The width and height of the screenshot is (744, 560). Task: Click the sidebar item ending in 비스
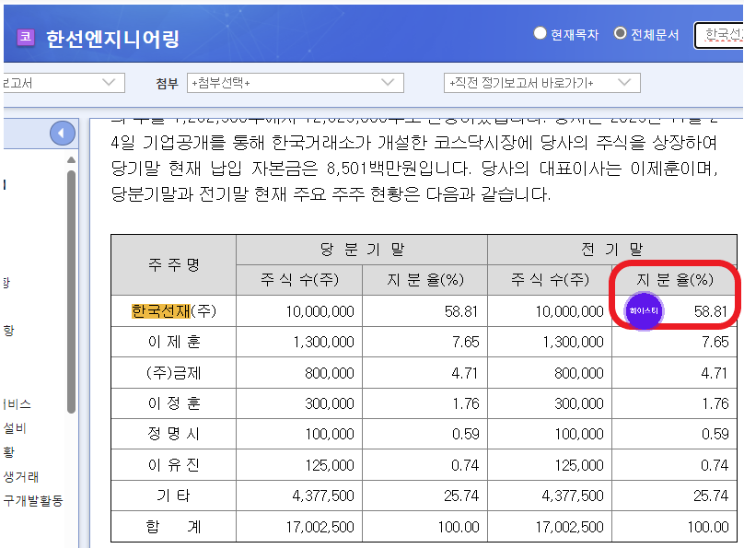click(x=17, y=404)
